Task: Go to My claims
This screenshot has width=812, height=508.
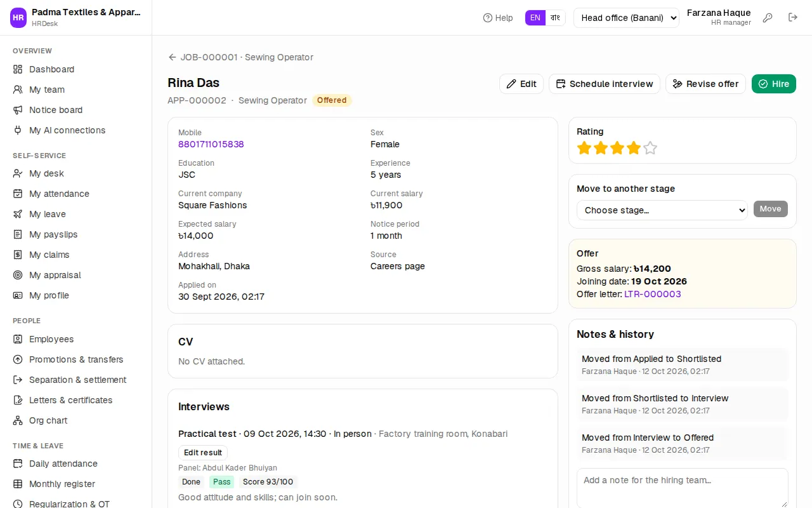Action: [76, 255]
